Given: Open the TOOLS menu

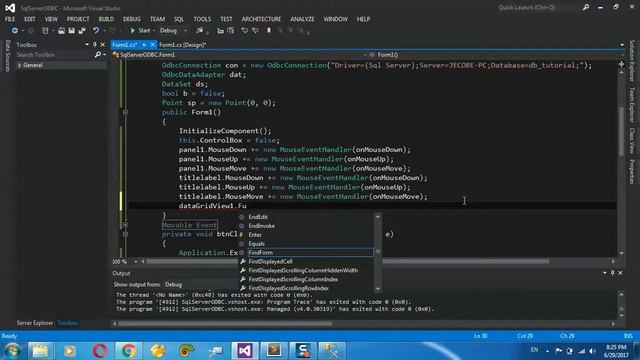Looking at the screenshot, I should pyautogui.click(x=202, y=19).
